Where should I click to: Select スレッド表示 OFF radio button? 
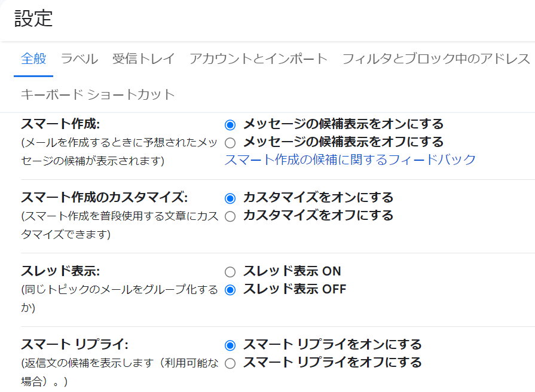230,290
